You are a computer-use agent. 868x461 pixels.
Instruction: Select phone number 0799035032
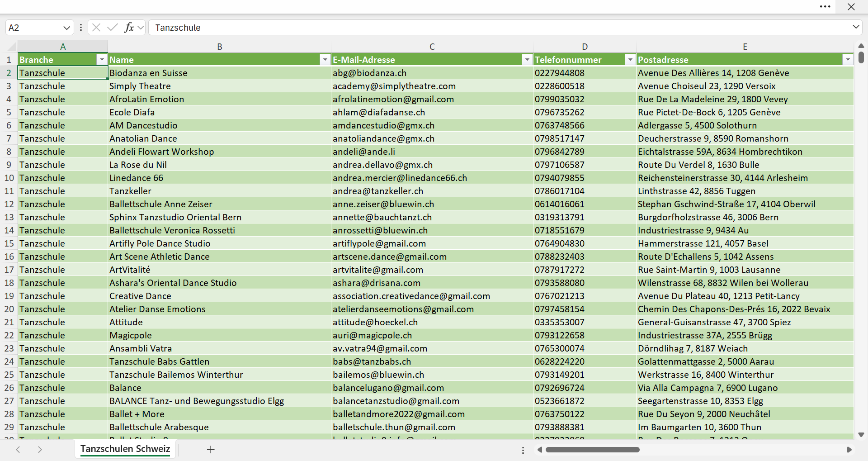click(585, 99)
